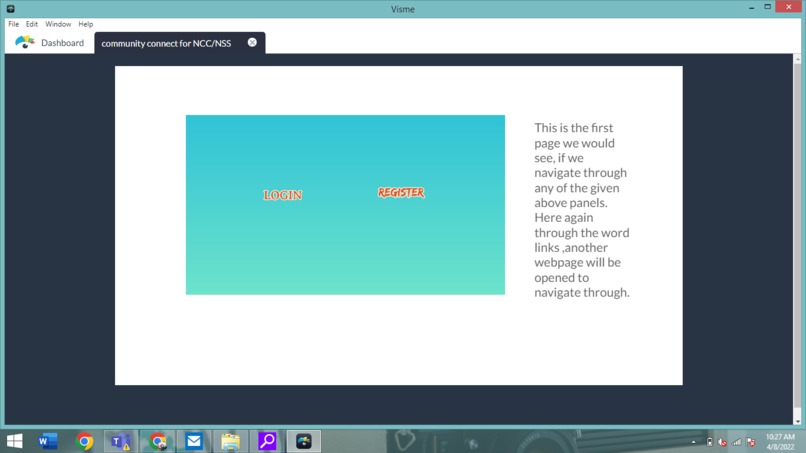806x453 pixels.
Task: Open the Window menu
Action: [58, 24]
